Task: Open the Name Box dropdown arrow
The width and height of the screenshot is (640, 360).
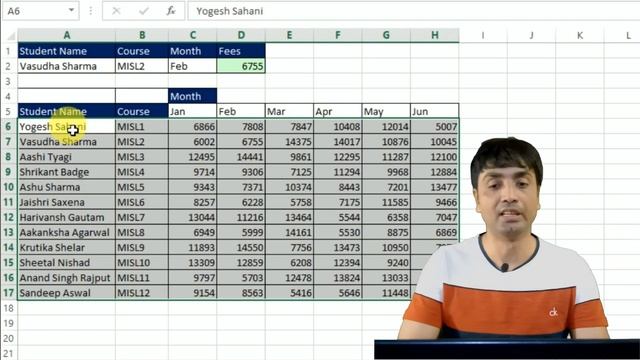Action: point(71,10)
